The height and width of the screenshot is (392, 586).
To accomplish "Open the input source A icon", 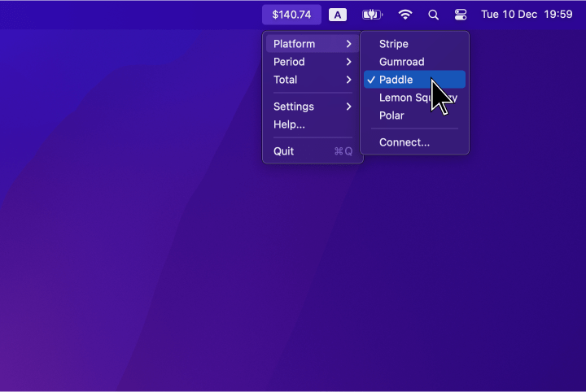I will tap(337, 15).
